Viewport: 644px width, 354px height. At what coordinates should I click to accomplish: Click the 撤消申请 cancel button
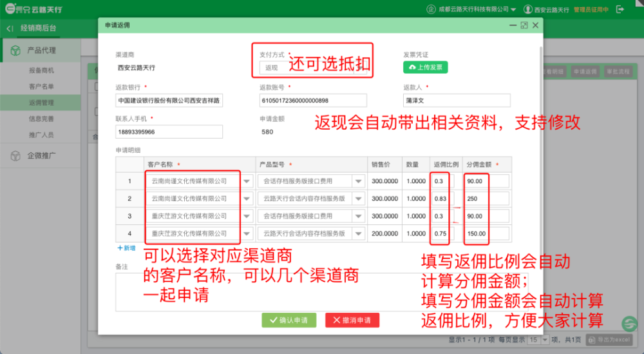(352, 320)
